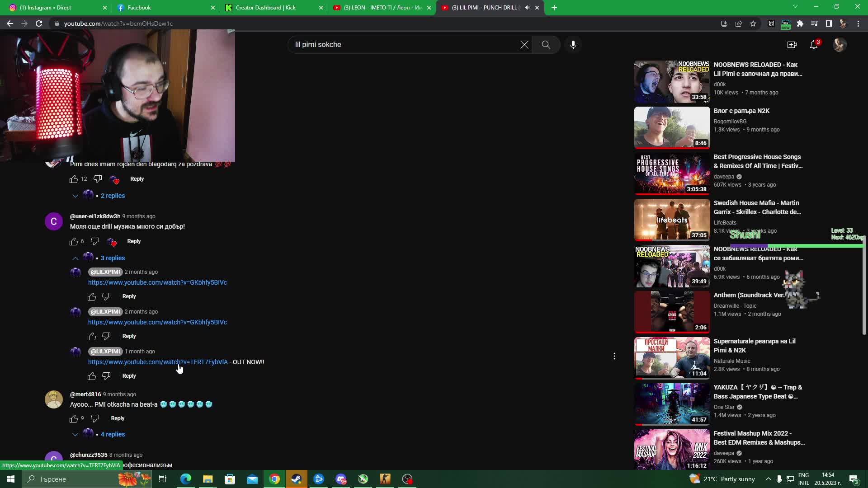Expand the 2 replies thread
The image size is (868, 488).
click(x=113, y=196)
